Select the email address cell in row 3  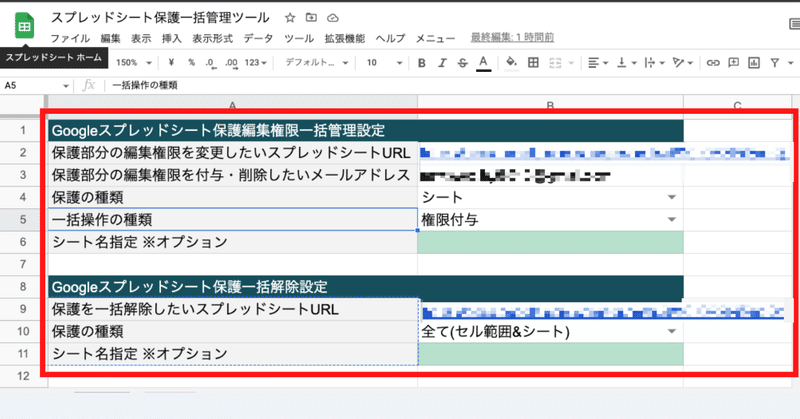(551, 175)
